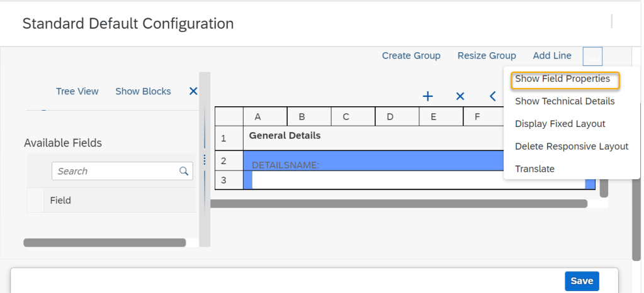Click the Save button
This screenshot has height=293, width=644.
(582, 281)
